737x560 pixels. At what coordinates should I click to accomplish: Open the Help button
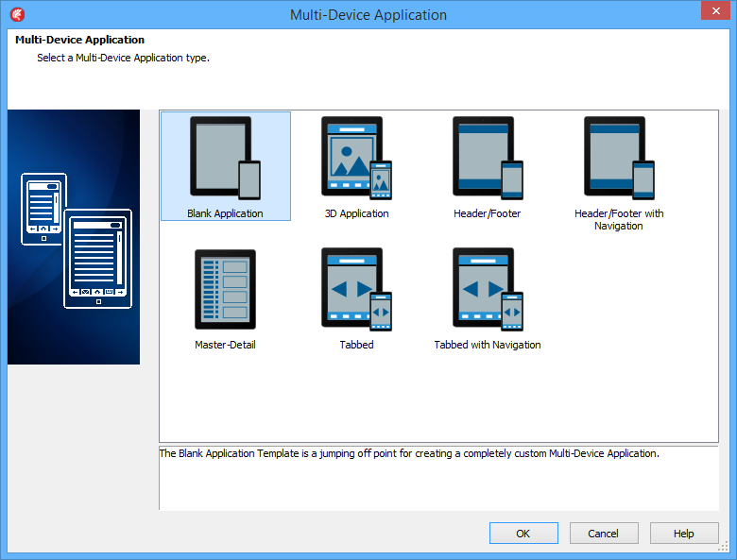point(684,534)
